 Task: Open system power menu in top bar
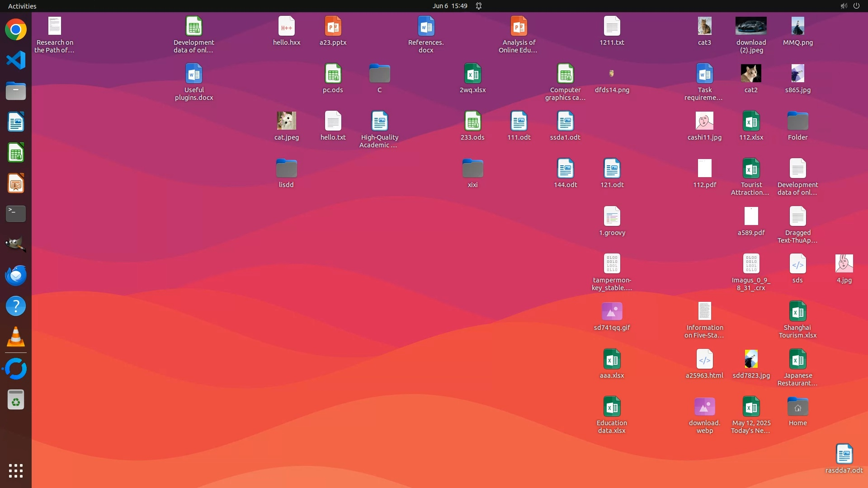point(856,6)
